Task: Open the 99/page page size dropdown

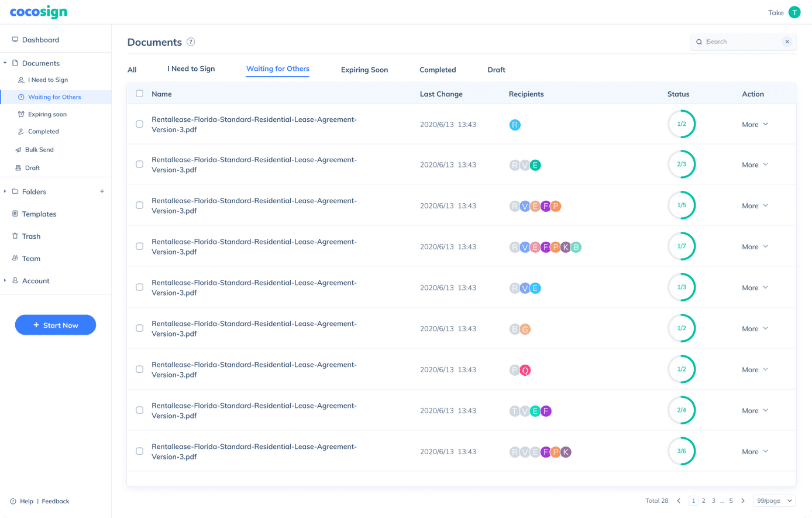Action: (x=774, y=501)
